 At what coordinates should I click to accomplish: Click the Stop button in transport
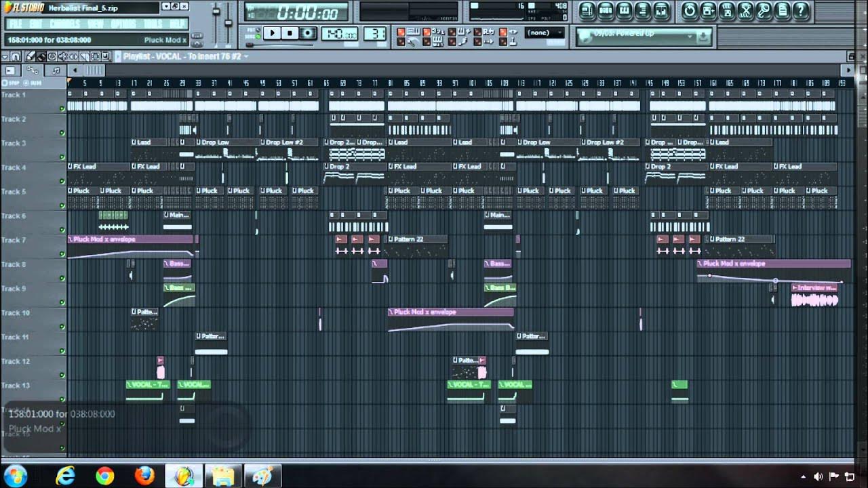pyautogui.click(x=290, y=33)
